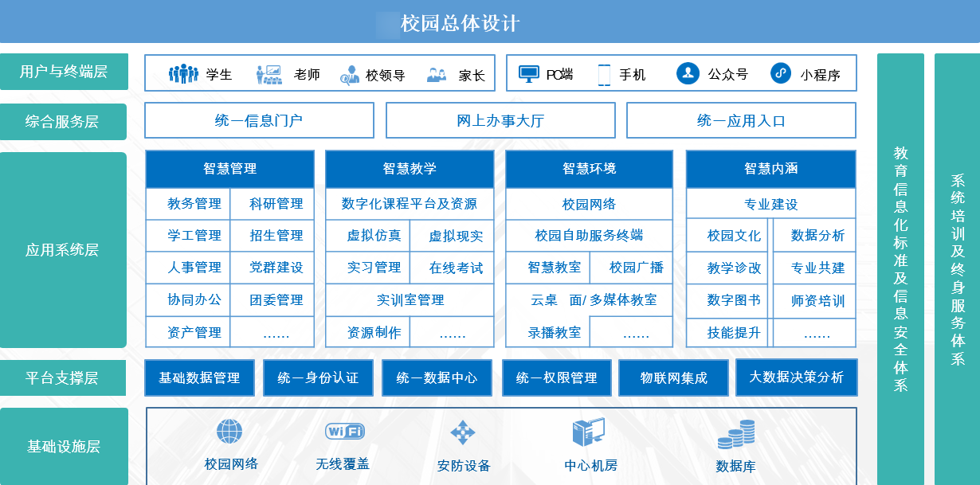Click the 在线考试 cell
Viewport: 980px width, 485px height.
(x=453, y=268)
